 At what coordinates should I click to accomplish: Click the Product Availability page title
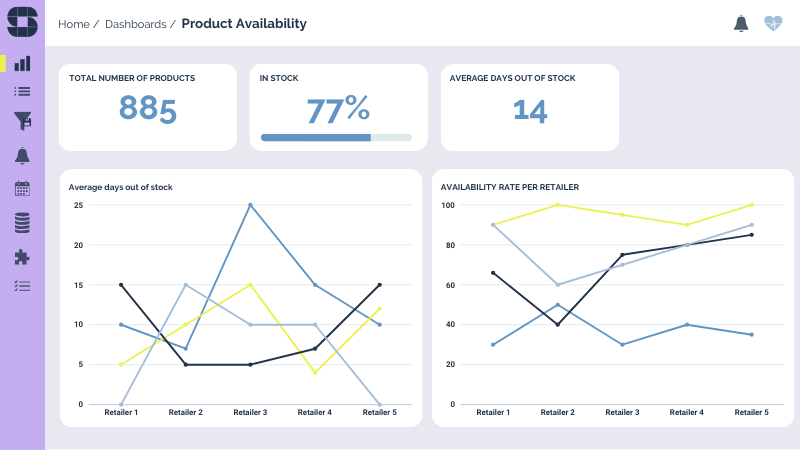pos(244,24)
